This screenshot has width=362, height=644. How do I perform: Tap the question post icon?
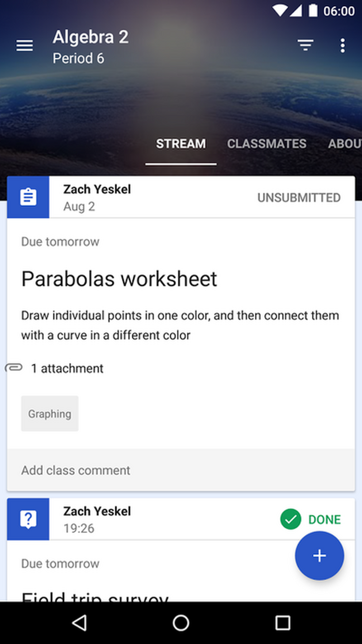pyautogui.click(x=28, y=519)
